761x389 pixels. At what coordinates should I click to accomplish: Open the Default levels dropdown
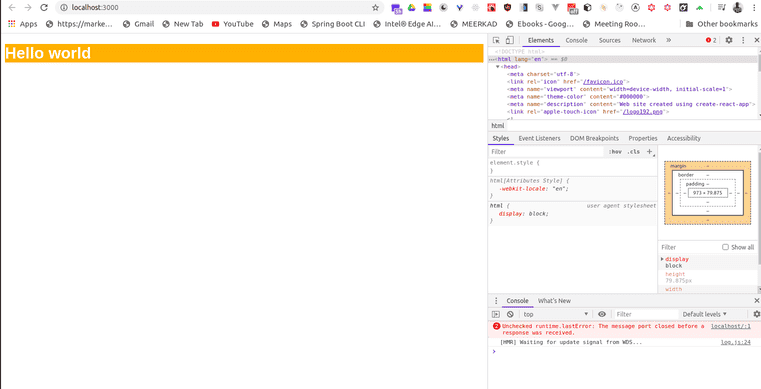pyautogui.click(x=705, y=314)
